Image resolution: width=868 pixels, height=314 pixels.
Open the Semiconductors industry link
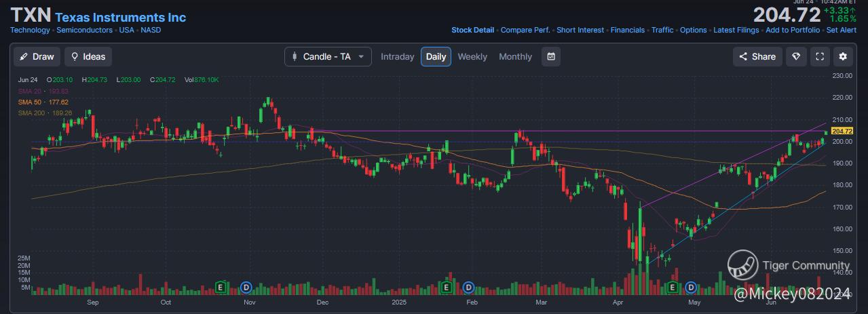(84, 31)
